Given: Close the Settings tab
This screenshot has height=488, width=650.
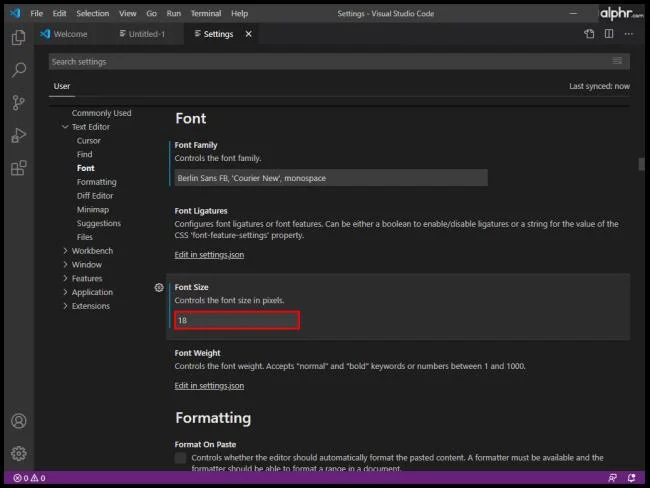Looking at the screenshot, I should point(248,34).
